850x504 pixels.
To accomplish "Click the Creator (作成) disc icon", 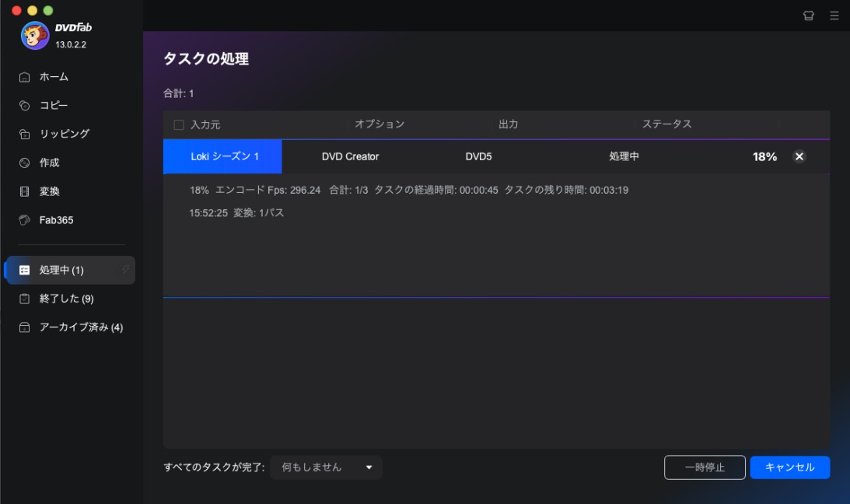I will [25, 163].
